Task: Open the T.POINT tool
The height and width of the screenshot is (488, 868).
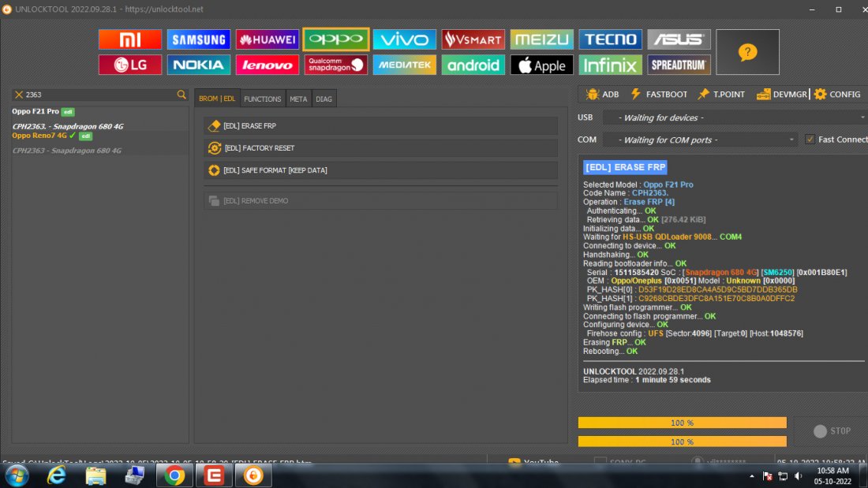Action: 721,94
